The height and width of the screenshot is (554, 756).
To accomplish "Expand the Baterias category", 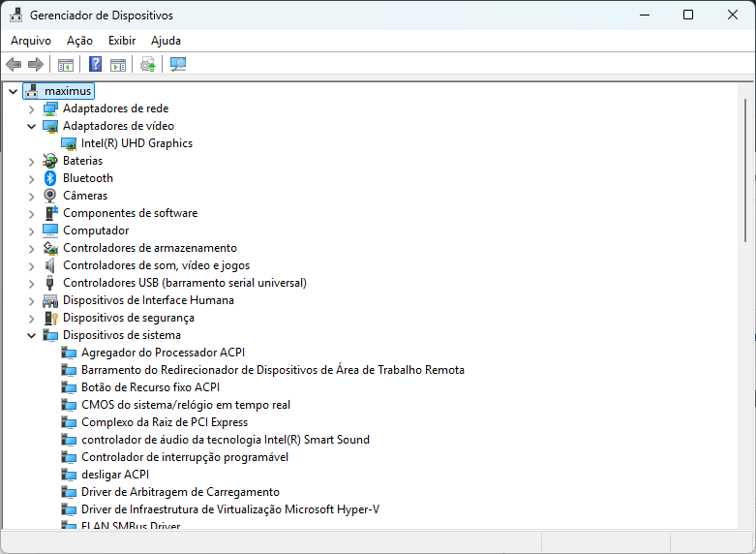I will (31, 161).
